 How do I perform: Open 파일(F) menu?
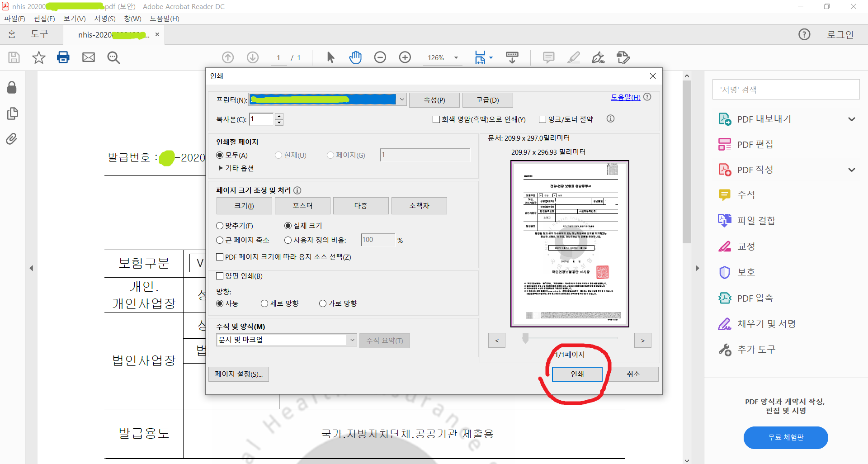(14, 19)
